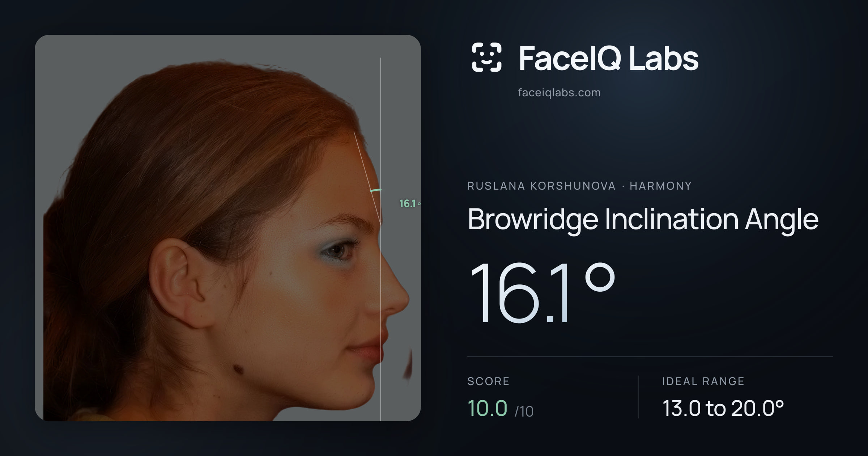Open the faceiqlabs.com link
The width and height of the screenshot is (868, 456).
pyautogui.click(x=559, y=93)
